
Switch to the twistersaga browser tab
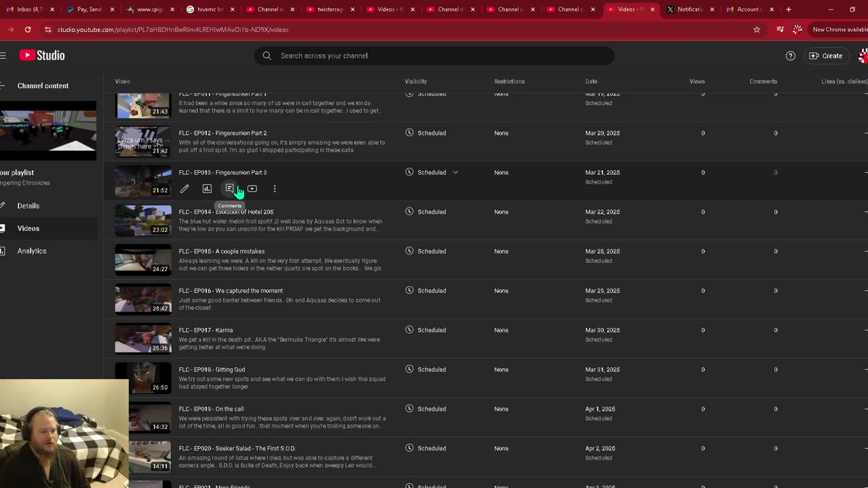pos(329,9)
